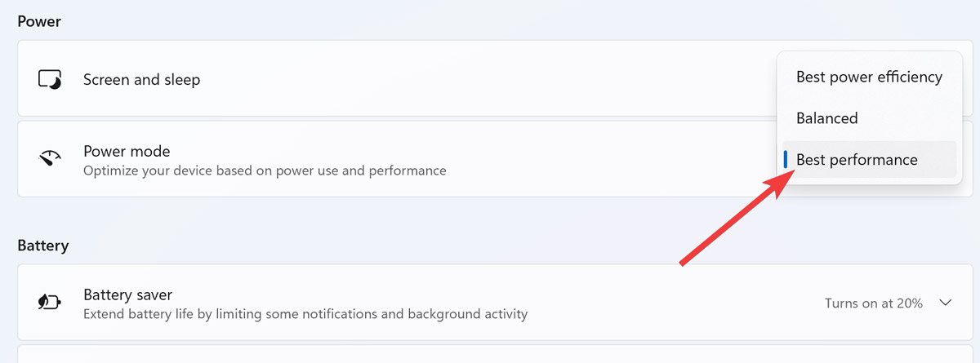Click the blue selection indicator beside Best performance
This screenshot has width=980, height=363.
786,160
